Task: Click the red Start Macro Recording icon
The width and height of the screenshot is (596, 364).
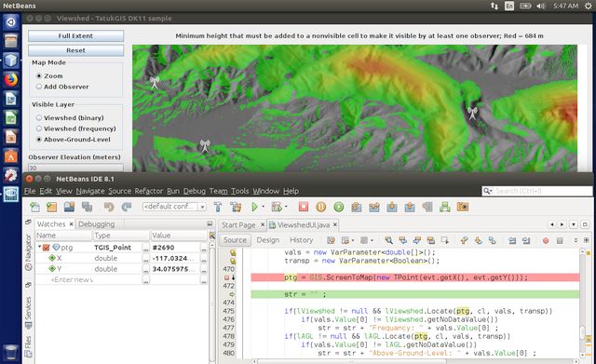Action: [x=546, y=240]
